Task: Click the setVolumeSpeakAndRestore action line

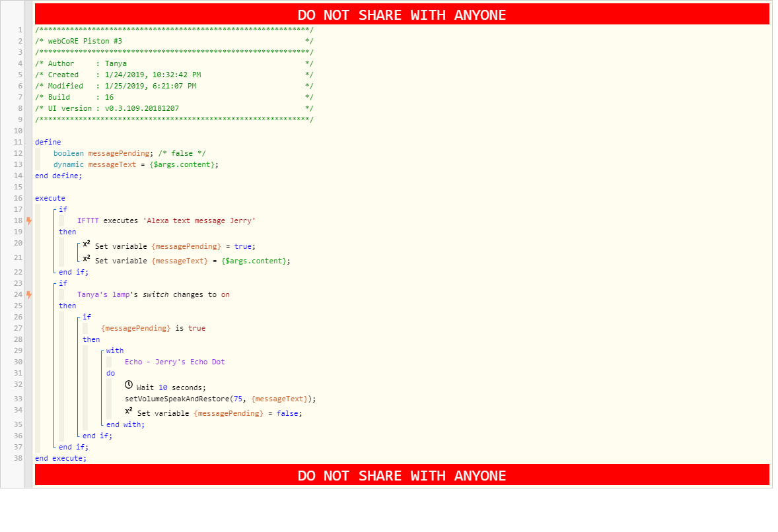Action: point(221,399)
